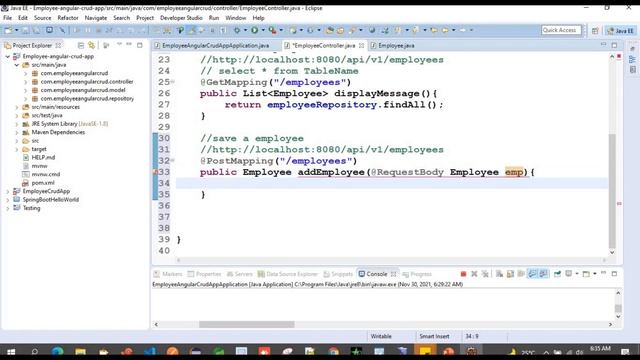Click the fold toggle at line 25
The image size is (640, 360).
click(173, 82)
